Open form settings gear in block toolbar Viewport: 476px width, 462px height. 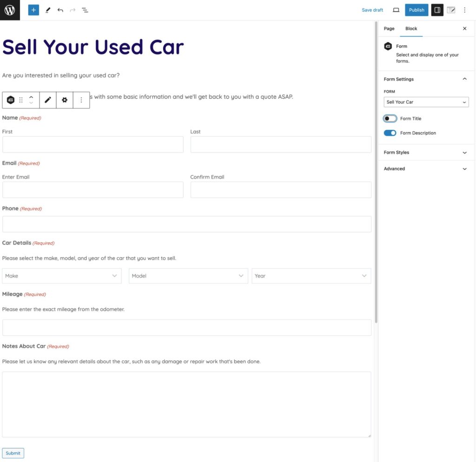65,100
